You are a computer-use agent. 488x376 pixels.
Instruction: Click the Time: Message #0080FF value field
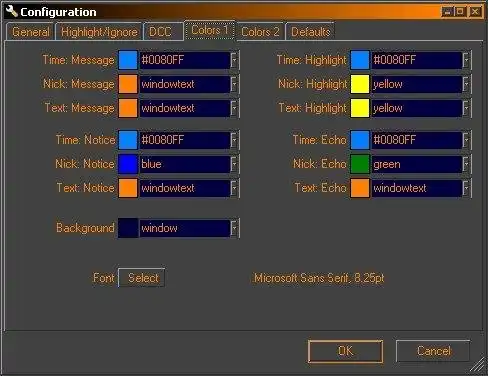point(185,60)
